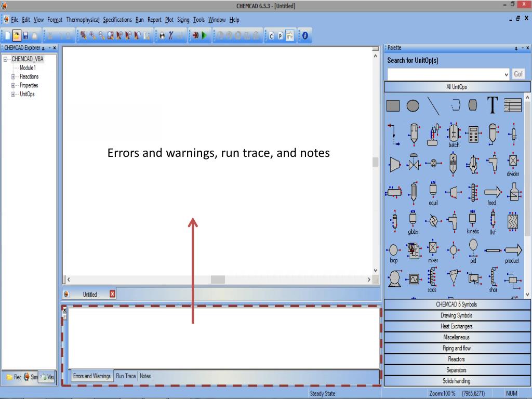Expand the Drawing Symbols palette group
This screenshot has width=532, height=399.
[x=456, y=315]
